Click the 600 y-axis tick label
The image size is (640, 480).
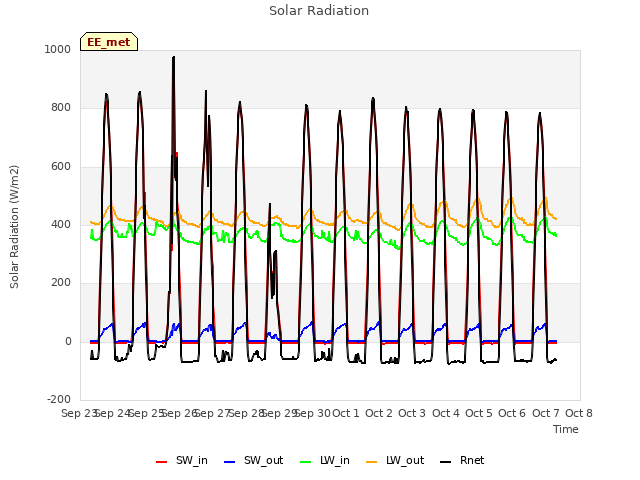click(61, 167)
